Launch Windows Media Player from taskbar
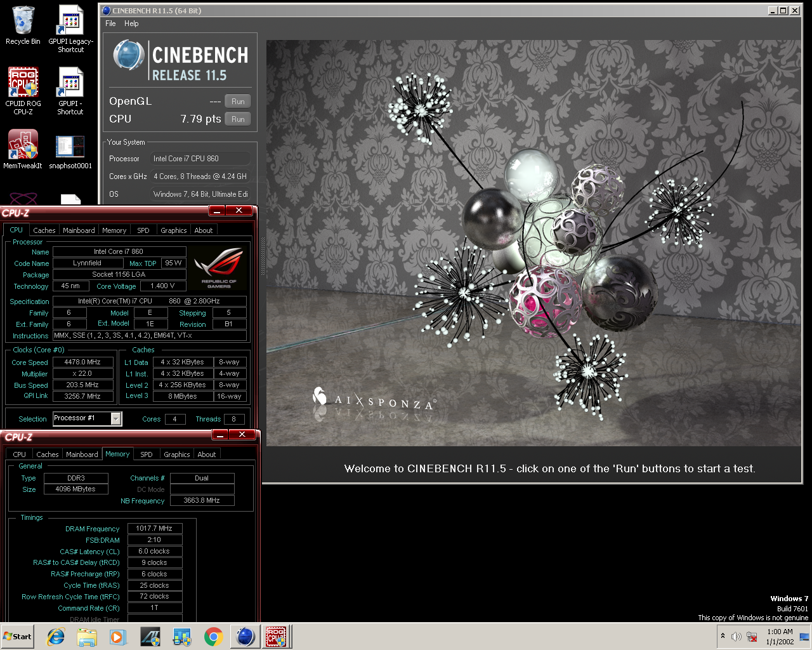This screenshot has width=812, height=650. pyautogui.click(x=118, y=637)
